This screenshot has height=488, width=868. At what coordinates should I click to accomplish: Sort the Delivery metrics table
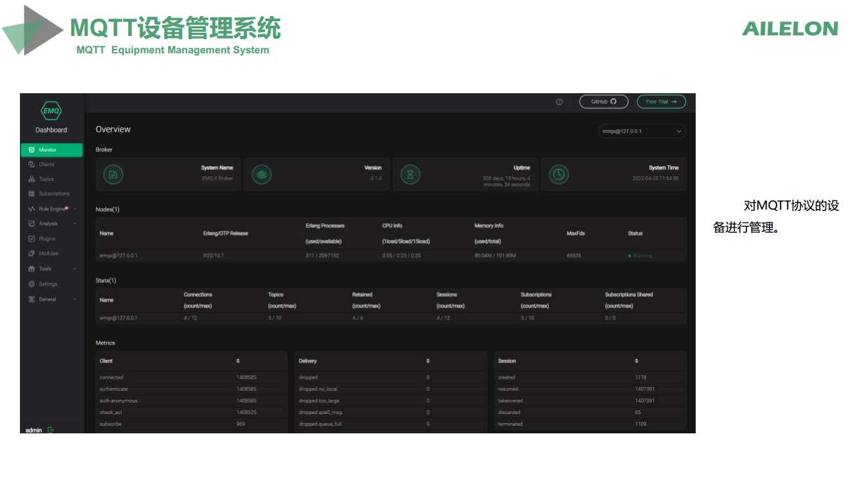[x=428, y=361]
